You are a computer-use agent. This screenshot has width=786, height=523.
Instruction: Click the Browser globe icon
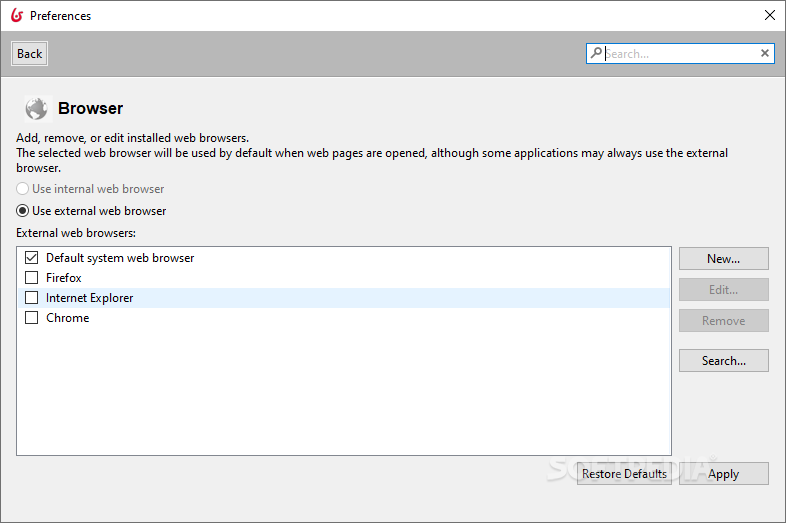[37, 108]
